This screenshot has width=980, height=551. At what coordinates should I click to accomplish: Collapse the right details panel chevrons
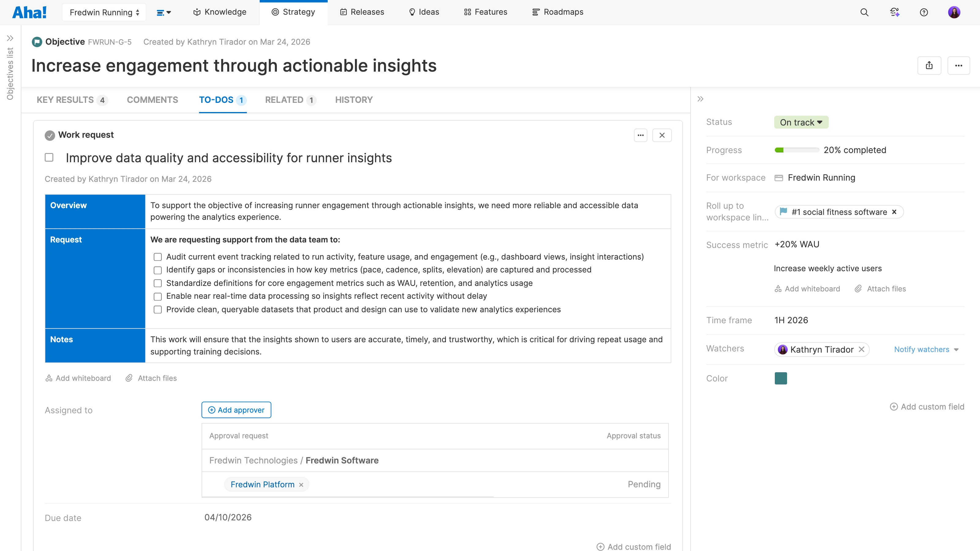[x=700, y=99]
